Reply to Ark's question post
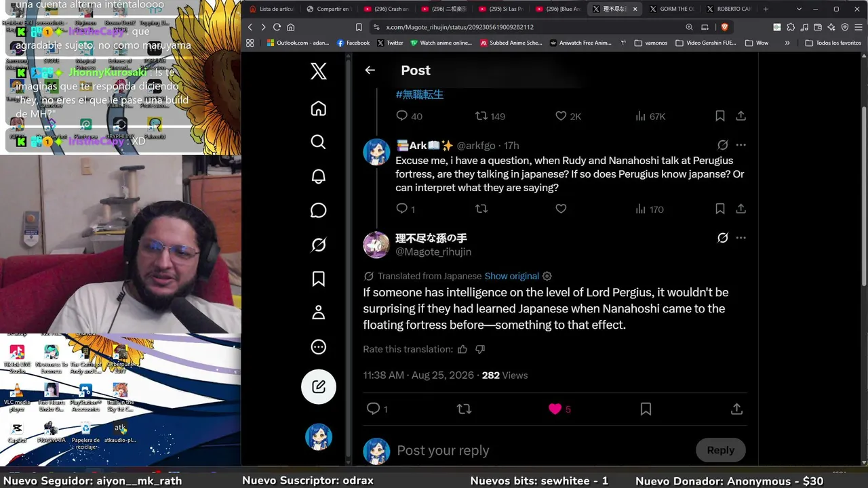868x488 pixels. [405, 209]
